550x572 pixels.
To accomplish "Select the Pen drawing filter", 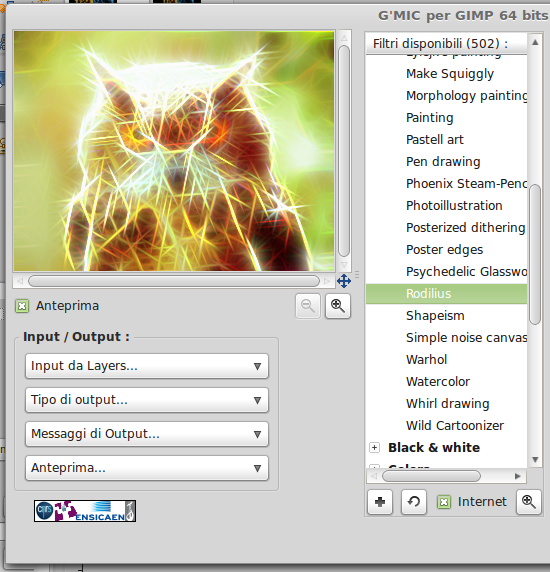I will [x=443, y=162].
